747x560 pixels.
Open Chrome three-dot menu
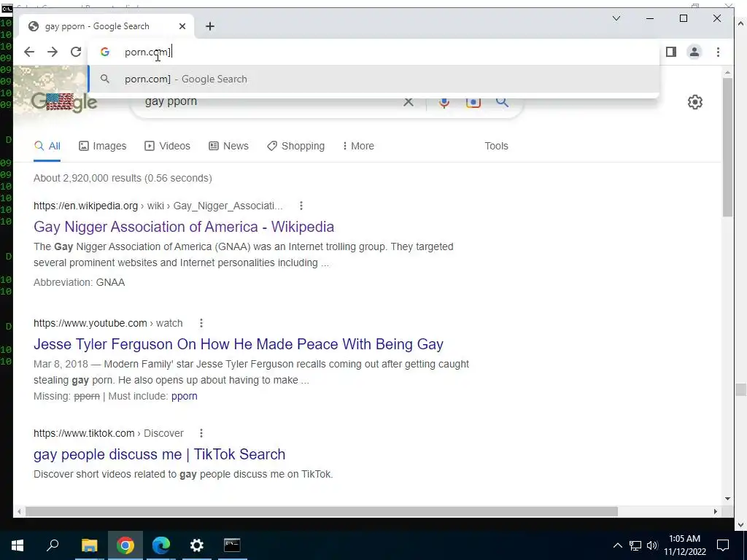pyautogui.click(x=718, y=52)
